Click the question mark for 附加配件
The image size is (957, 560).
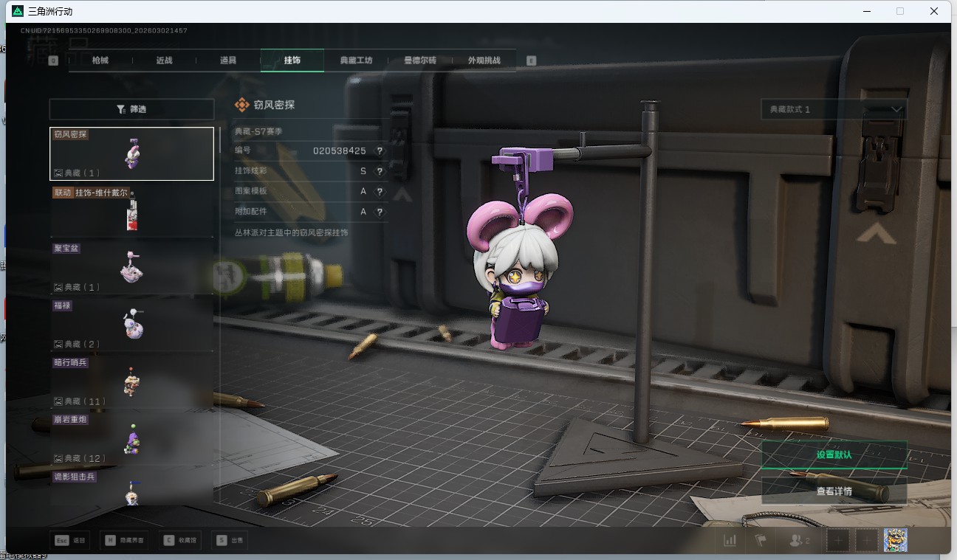[380, 212]
